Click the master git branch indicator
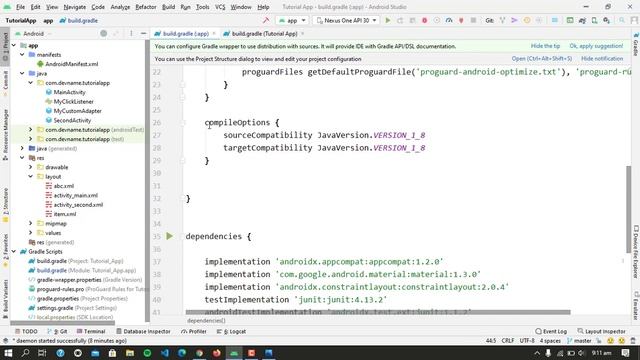Image resolution: width=640 pixels, height=360 pixels. tap(579, 340)
